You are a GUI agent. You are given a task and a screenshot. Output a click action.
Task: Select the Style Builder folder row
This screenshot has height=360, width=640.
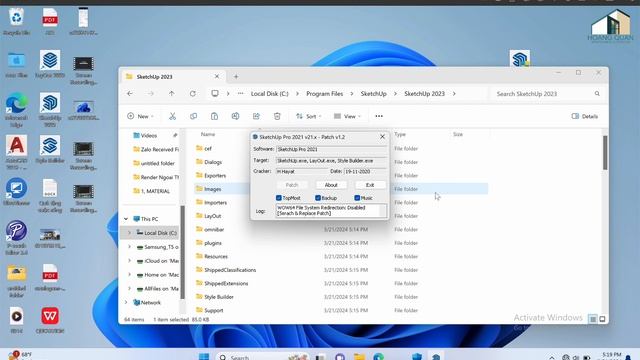(341, 297)
